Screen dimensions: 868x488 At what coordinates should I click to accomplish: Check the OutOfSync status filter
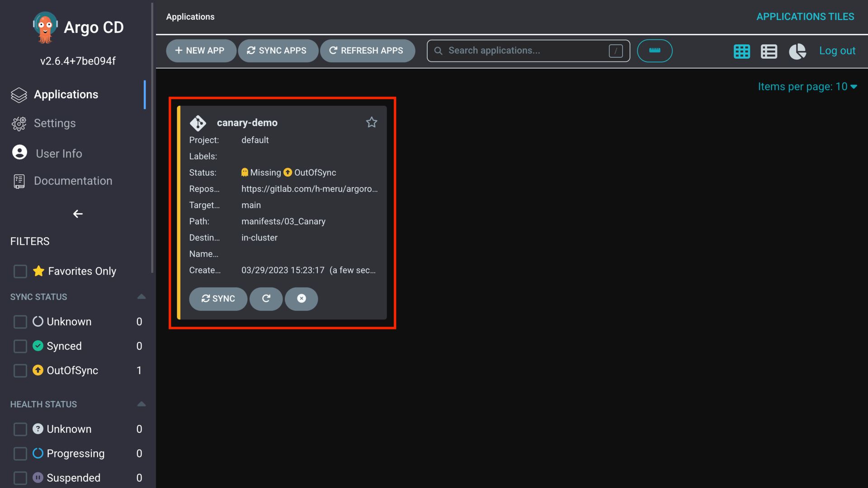pyautogui.click(x=20, y=371)
